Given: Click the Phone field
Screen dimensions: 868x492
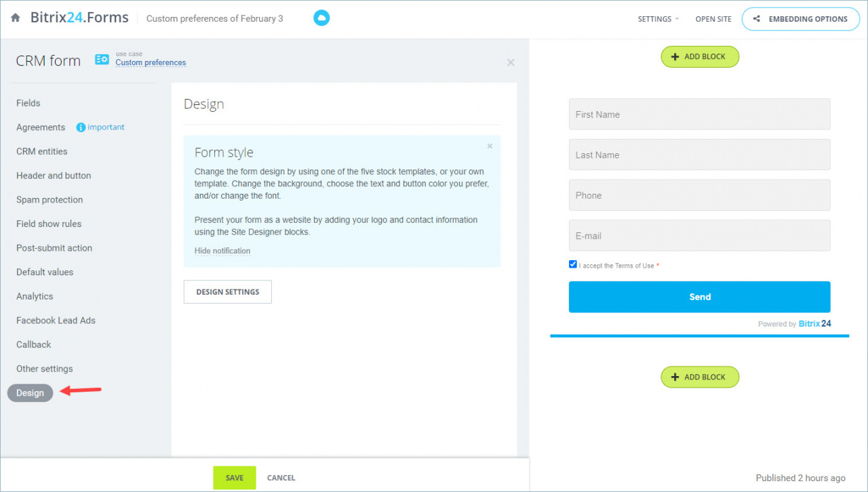Looking at the screenshot, I should pyautogui.click(x=699, y=195).
